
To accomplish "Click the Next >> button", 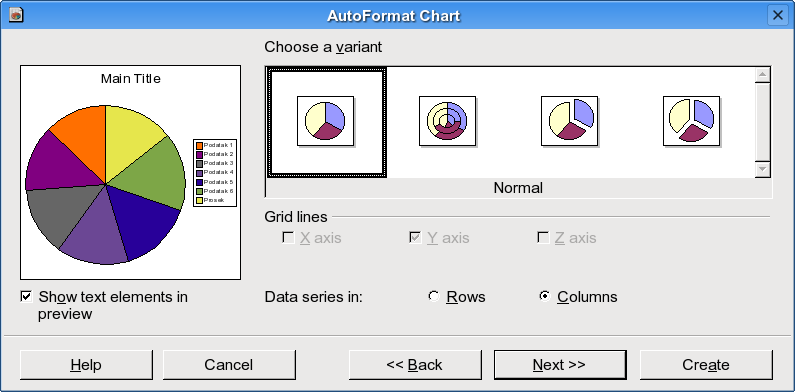I will [x=560, y=365].
